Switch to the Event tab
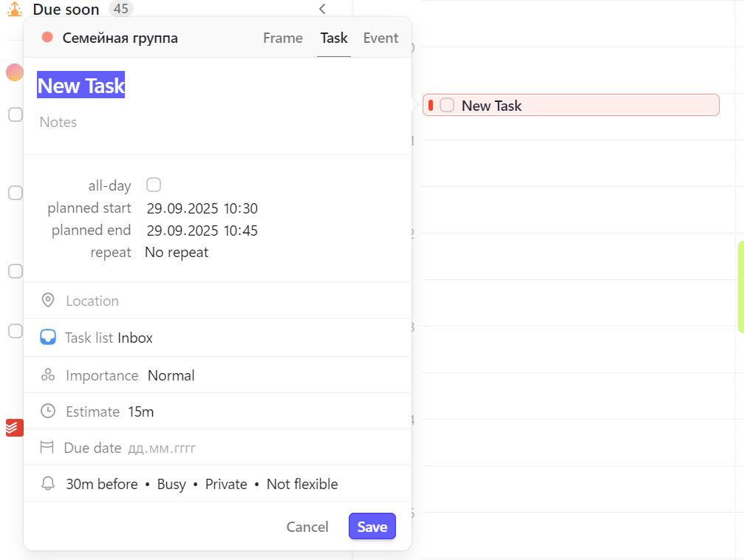 point(380,38)
